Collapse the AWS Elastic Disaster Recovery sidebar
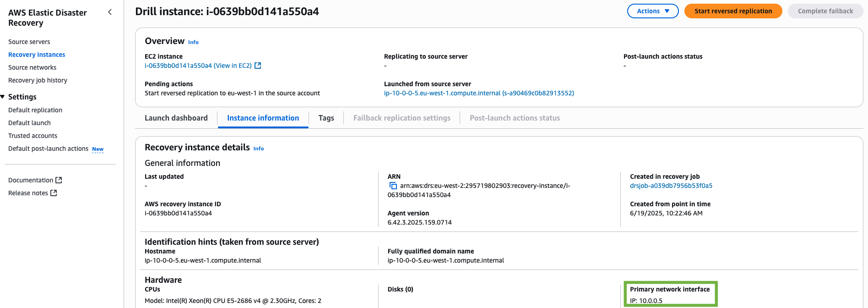The image size is (868, 308). coord(110,12)
